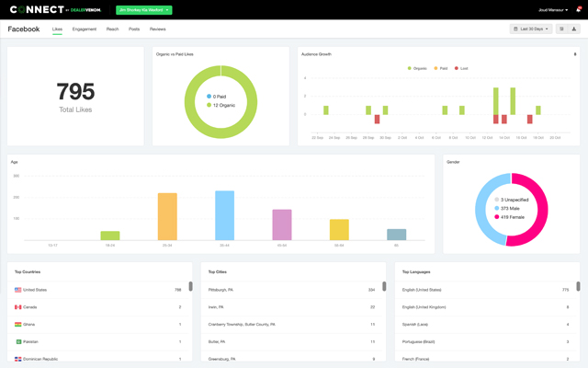The height and width of the screenshot is (368, 588).
Task: Click the blue 35-44 age bar
Action: click(x=224, y=215)
